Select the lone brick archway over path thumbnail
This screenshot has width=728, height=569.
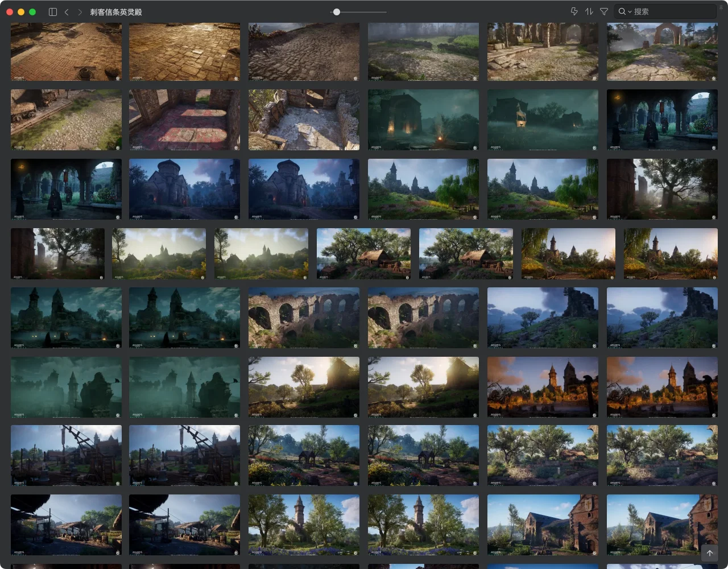point(662,51)
